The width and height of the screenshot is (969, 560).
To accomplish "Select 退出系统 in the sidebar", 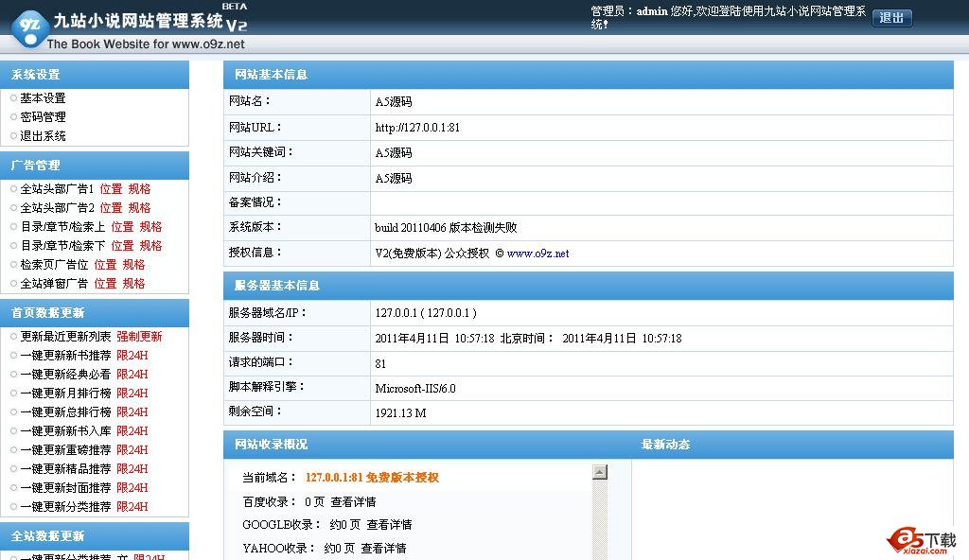I will pos(43,136).
